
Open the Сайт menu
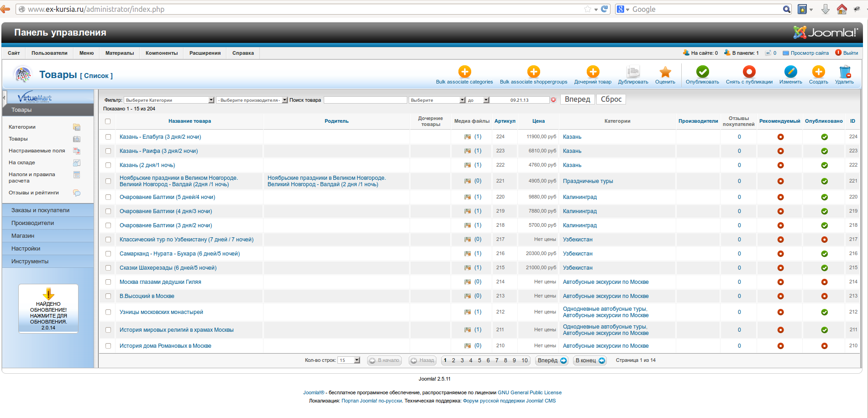point(14,53)
